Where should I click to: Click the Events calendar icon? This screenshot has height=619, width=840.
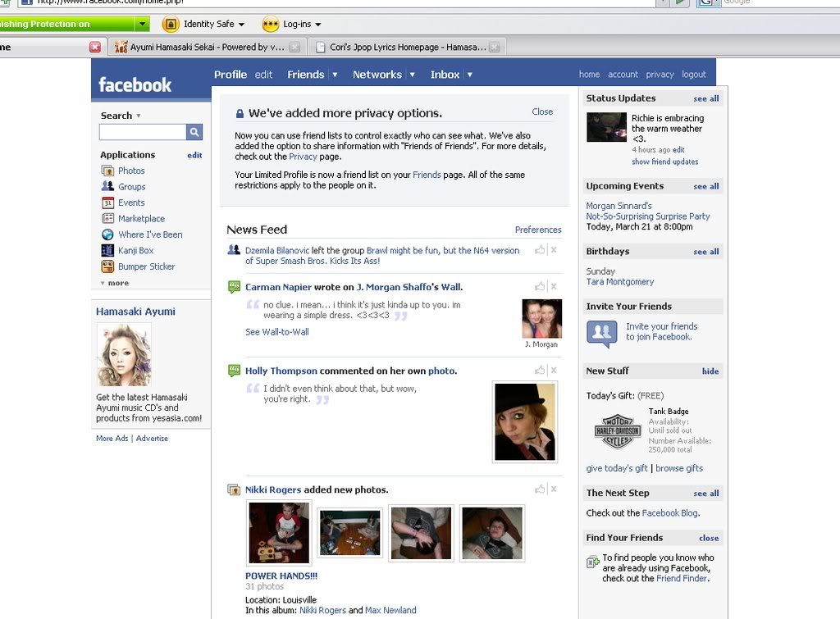tap(107, 203)
